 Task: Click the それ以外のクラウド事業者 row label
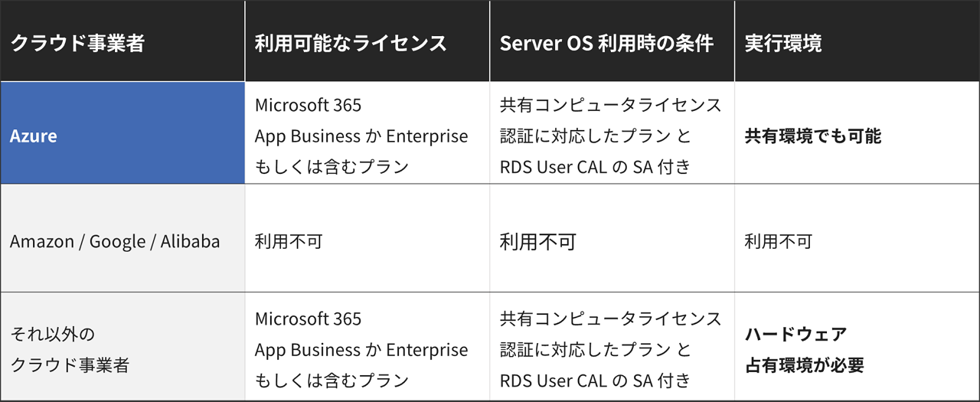click(70, 349)
